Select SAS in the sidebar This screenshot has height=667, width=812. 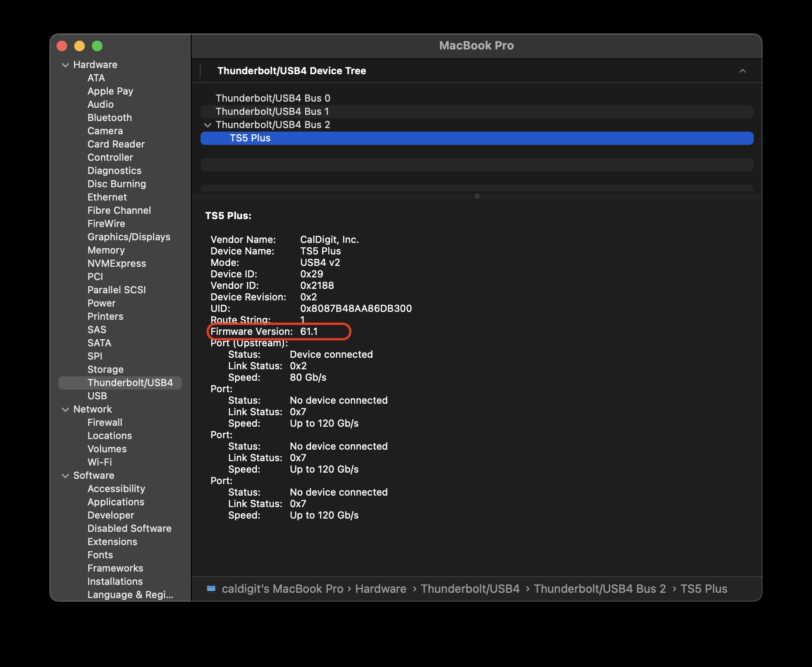(97, 330)
